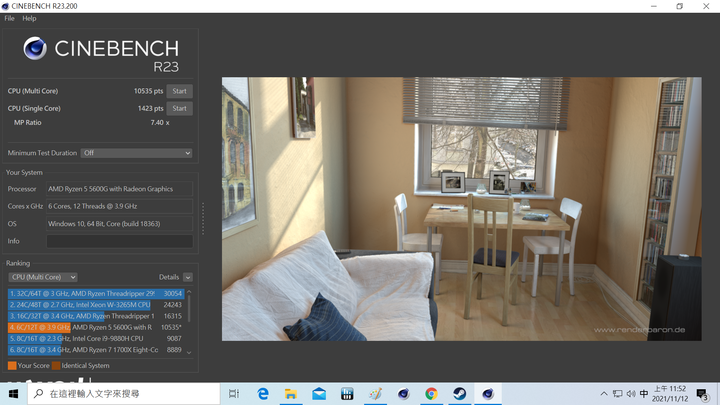Select ranking row 4 AMD Ryzen 5 5600G

click(x=96, y=327)
